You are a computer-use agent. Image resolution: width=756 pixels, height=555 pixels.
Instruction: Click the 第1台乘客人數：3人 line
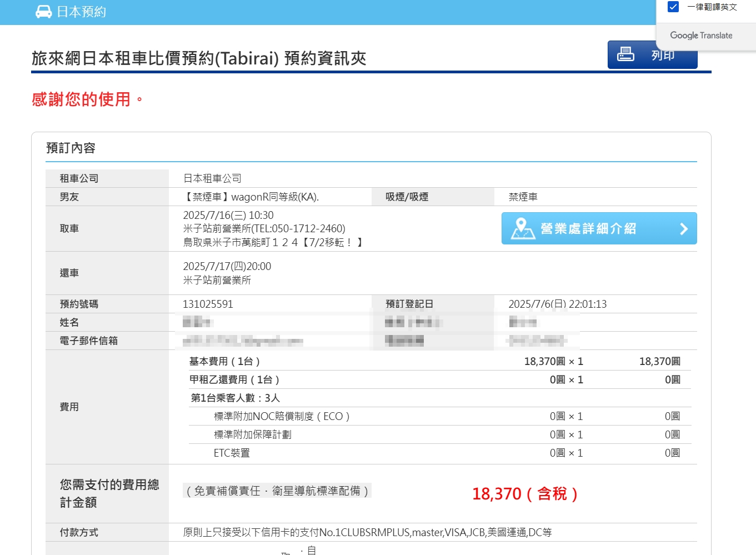(x=235, y=398)
